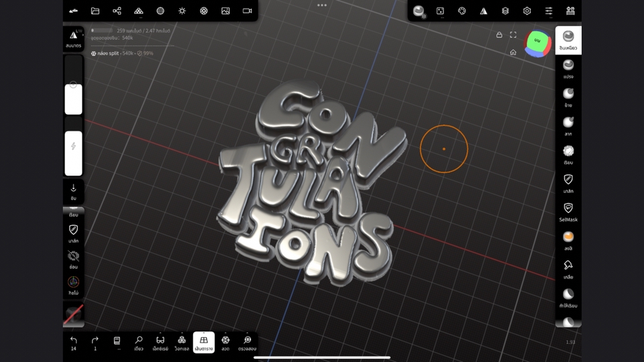Image resolution: width=644 pixels, height=362 pixels.
Task: Select the memory usage '259' / '2.47' text
Action: coord(144,31)
